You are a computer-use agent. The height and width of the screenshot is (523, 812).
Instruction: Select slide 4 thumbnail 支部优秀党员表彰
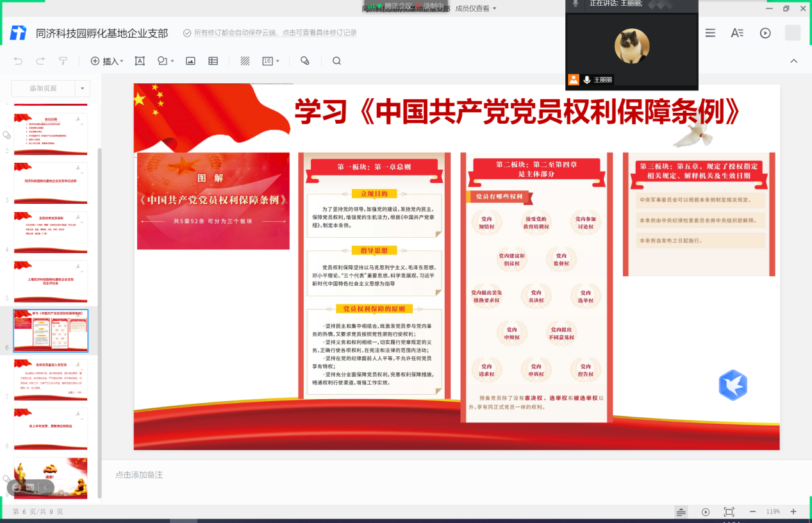click(51, 233)
